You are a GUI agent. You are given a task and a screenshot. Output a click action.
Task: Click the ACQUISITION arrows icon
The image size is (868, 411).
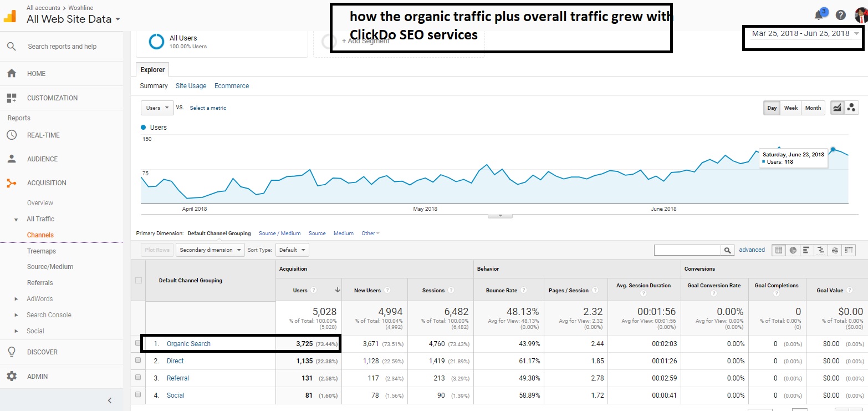[x=12, y=182]
